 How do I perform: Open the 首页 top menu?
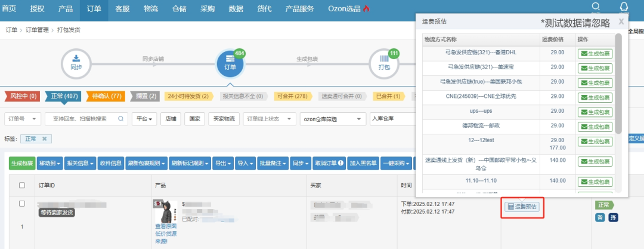(10, 8)
